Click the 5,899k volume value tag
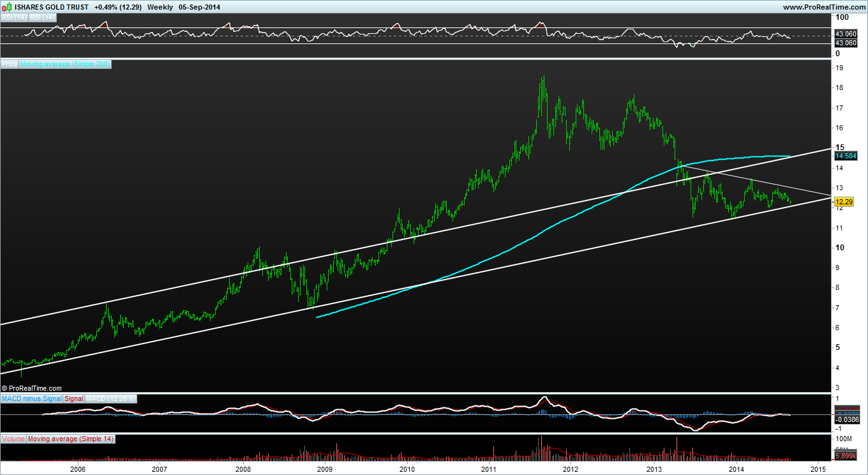The image size is (868, 475). pos(846,456)
